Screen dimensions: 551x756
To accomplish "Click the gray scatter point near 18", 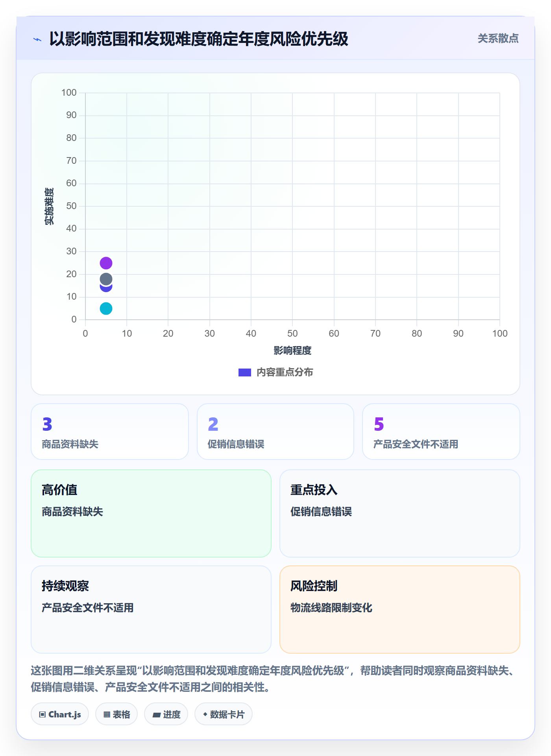I will tap(106, 279).
